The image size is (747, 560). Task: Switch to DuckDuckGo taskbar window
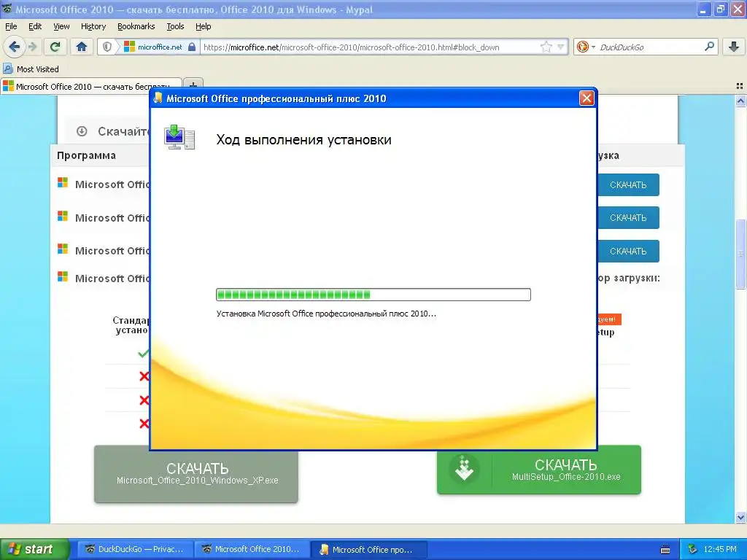(x=135, y=549)
